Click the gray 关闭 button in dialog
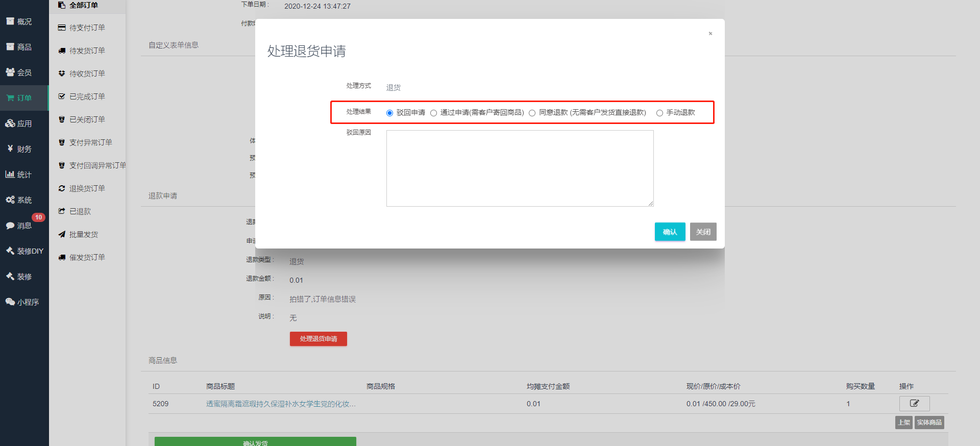The height and width of the screenshot is (446, 980). point(703,232)
